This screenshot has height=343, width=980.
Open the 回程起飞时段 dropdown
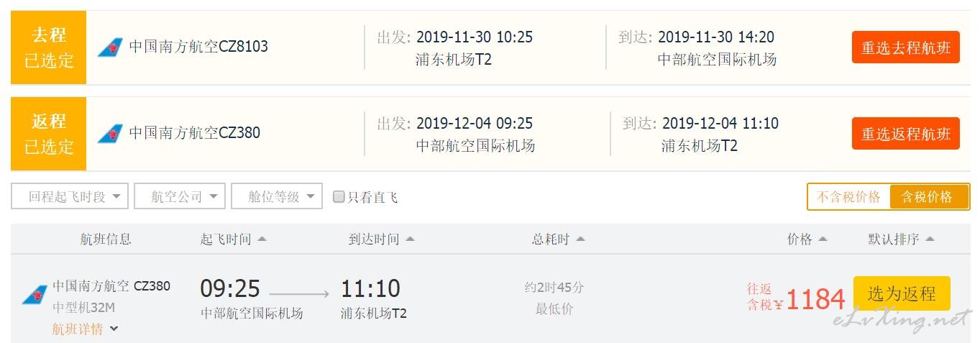coord(70,196)
